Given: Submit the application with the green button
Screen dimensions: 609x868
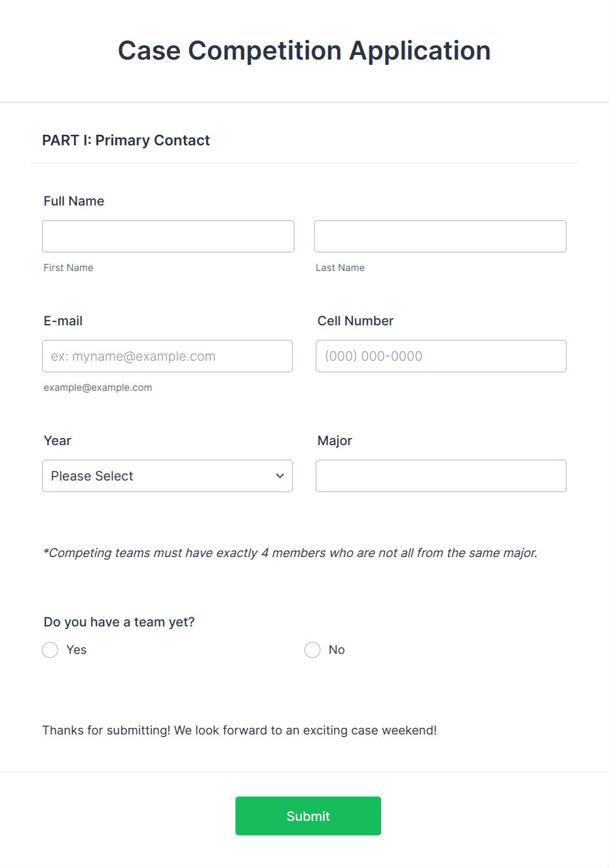Looking at the screenshot, I should click(x=308, y=816).
